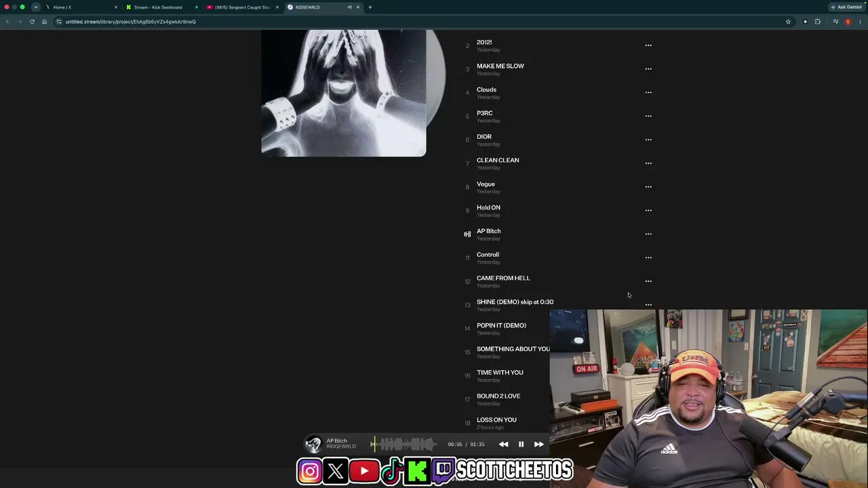Show more options for CLEAN CLEAN
Image resolution: width=868 pixels, height=488 pixels.
point(648,163)
